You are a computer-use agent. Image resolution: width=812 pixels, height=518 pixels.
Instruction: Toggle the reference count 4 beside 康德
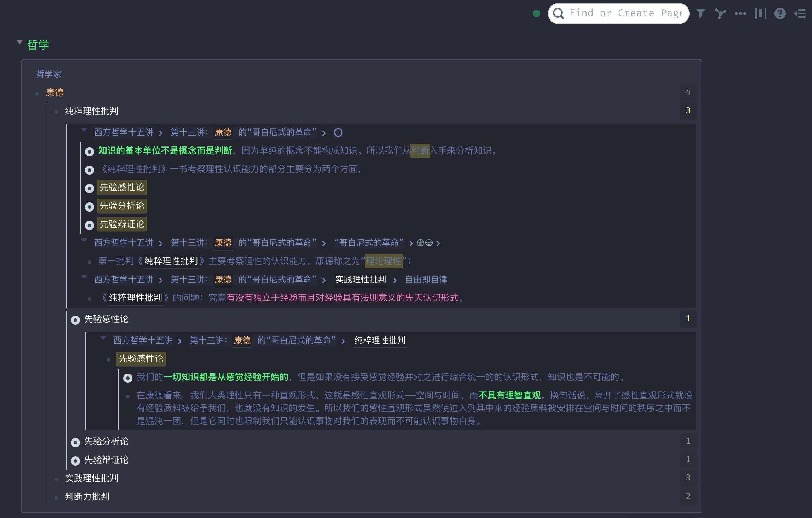coord(688,92)
